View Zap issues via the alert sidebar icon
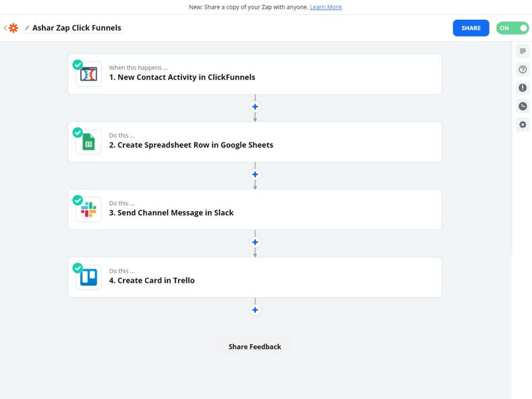Image resolution: width=532 pixels, height=399 pixels. (x=522, y=87)
